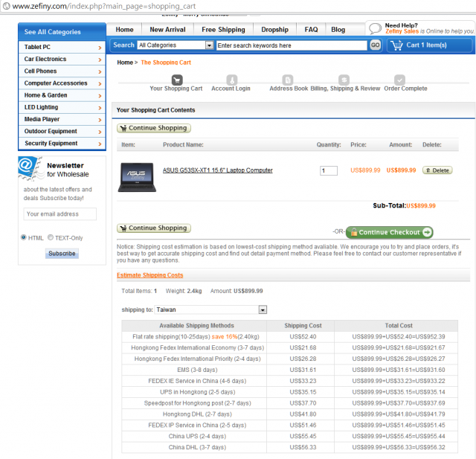The height and width of the screenshot is (459, 476).
Task: Open the Security Equipment category
Action: [x=62, y=144]
